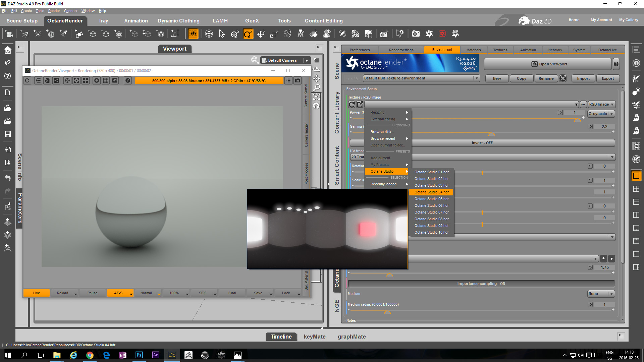Open Photoshop from the Windows taskbar

point(139,355)
